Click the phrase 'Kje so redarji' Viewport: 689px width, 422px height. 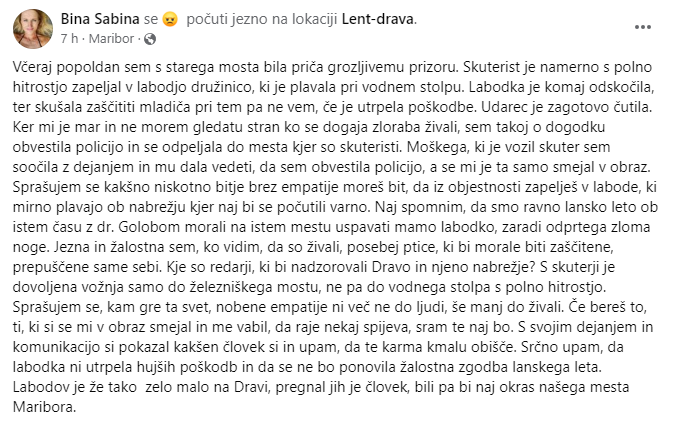click(x=220, y=267)
